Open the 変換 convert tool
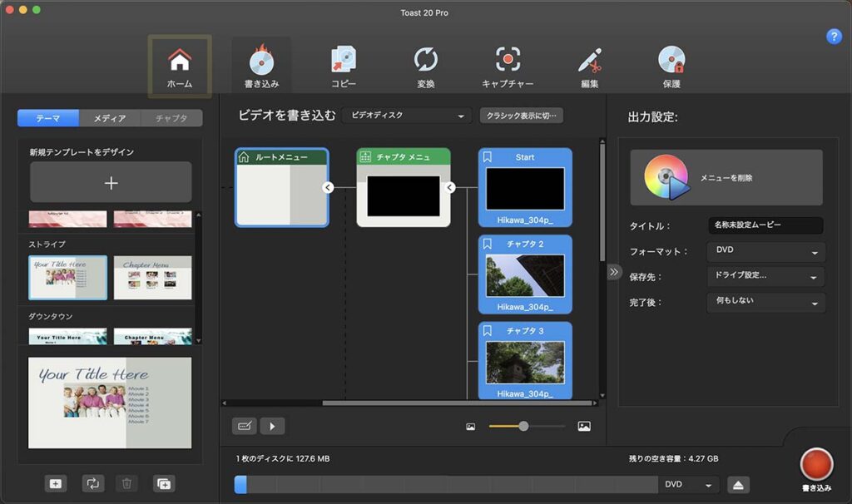The width and height of the screenshot is (852, 504). 426,67
